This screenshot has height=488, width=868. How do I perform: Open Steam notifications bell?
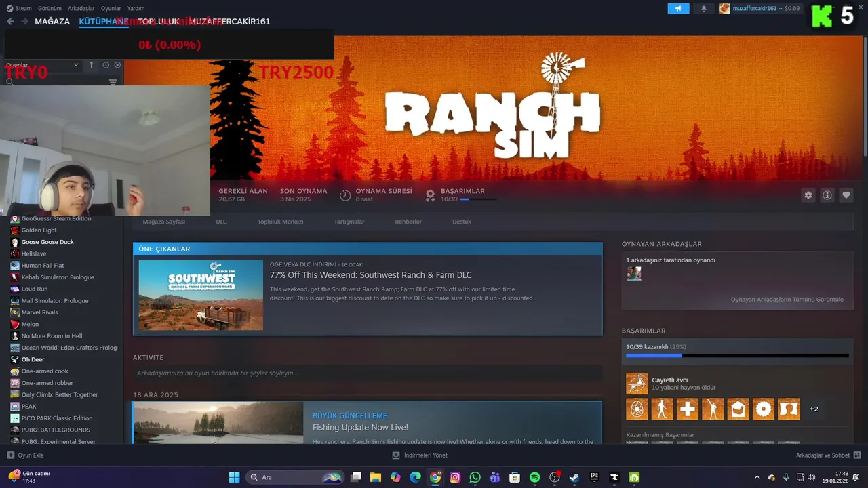tap(703, 8)
